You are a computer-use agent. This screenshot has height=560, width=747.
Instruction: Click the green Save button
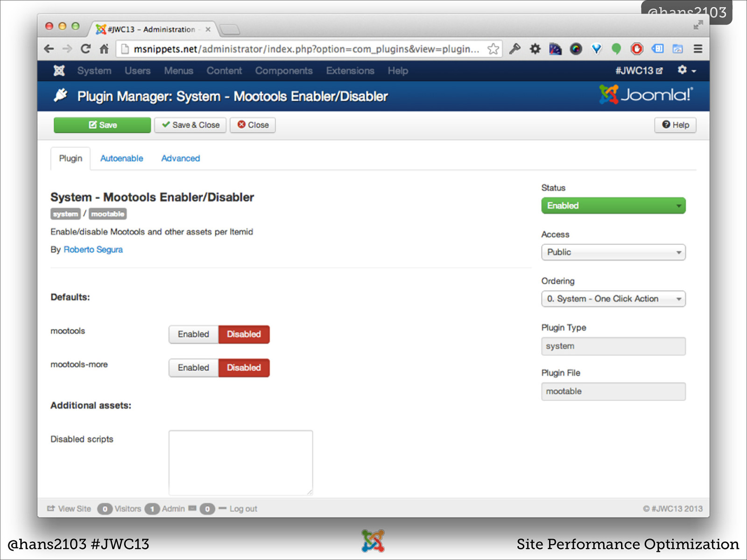click(102, 125)
